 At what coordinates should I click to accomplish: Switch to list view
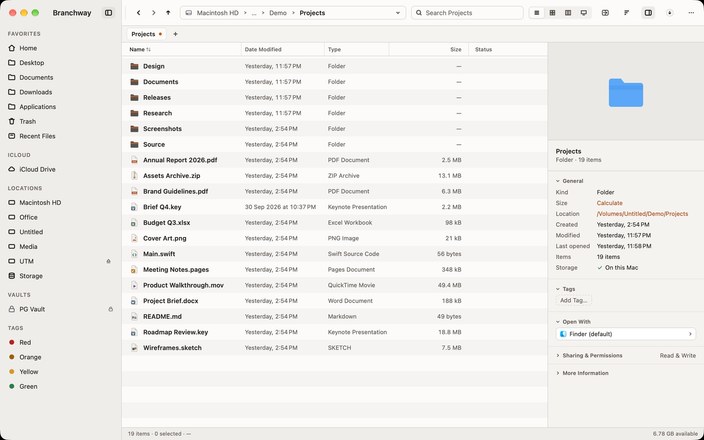(x=537, y=13)
